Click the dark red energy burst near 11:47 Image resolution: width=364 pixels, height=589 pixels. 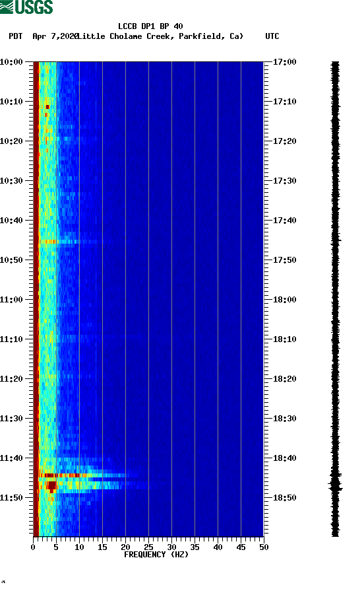click(x=51, y=486)
